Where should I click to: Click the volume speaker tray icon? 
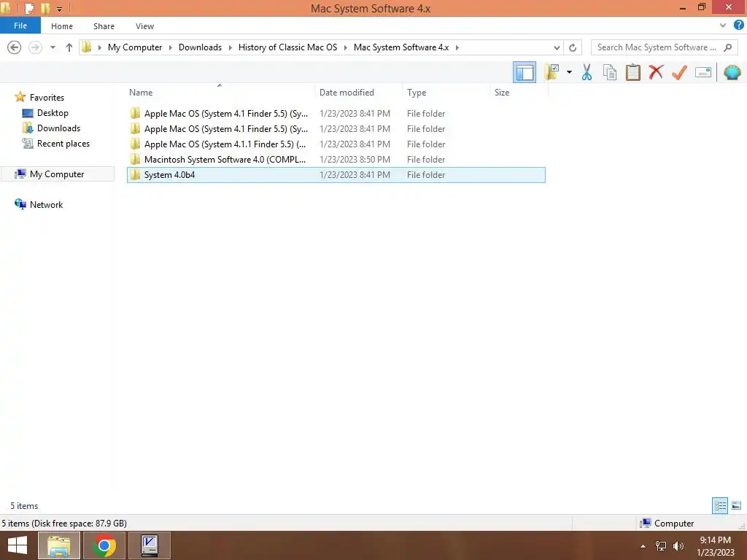[x=678, y=546]
